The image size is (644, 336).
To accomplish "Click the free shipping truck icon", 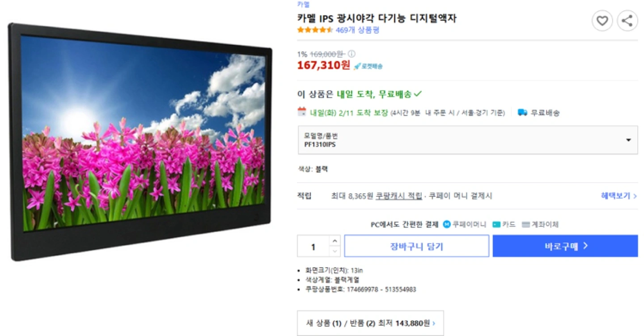I will point(522,112).
